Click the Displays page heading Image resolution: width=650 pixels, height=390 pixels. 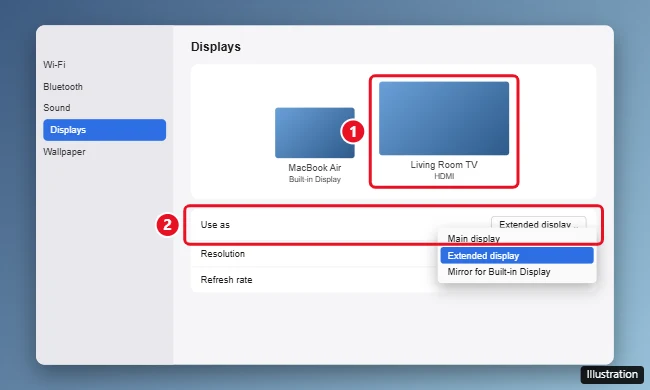(x=216, y=47)
